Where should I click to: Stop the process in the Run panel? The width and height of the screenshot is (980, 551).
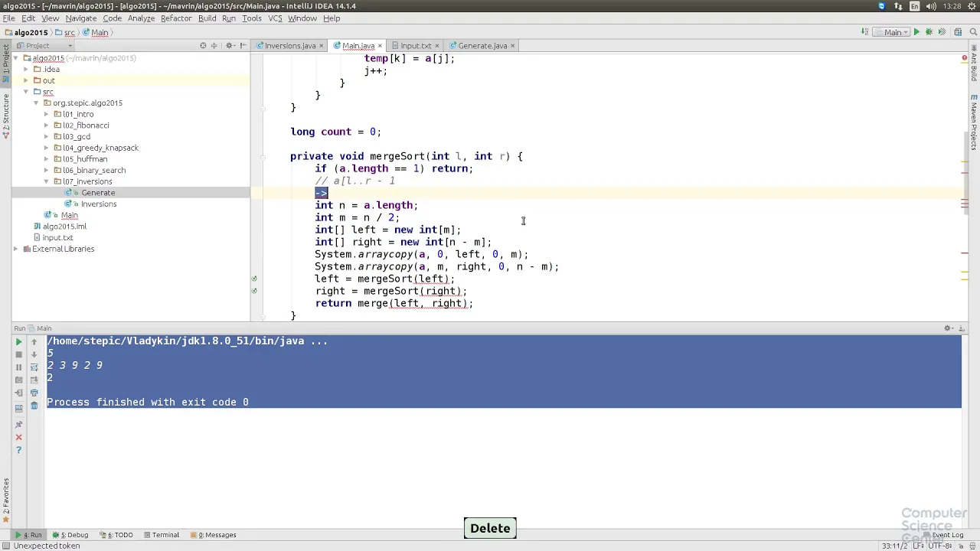(19, 354)
